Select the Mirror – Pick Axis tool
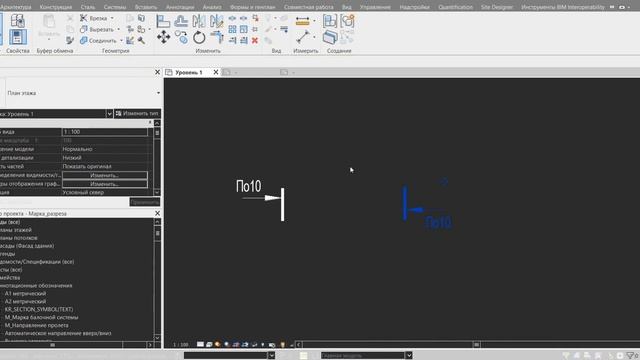 point(199,20)
